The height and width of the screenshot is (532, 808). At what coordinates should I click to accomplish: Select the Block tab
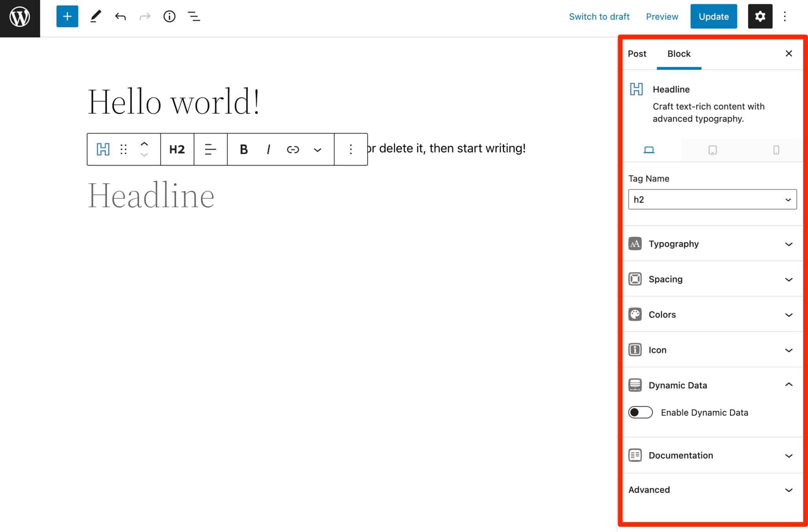679,54
